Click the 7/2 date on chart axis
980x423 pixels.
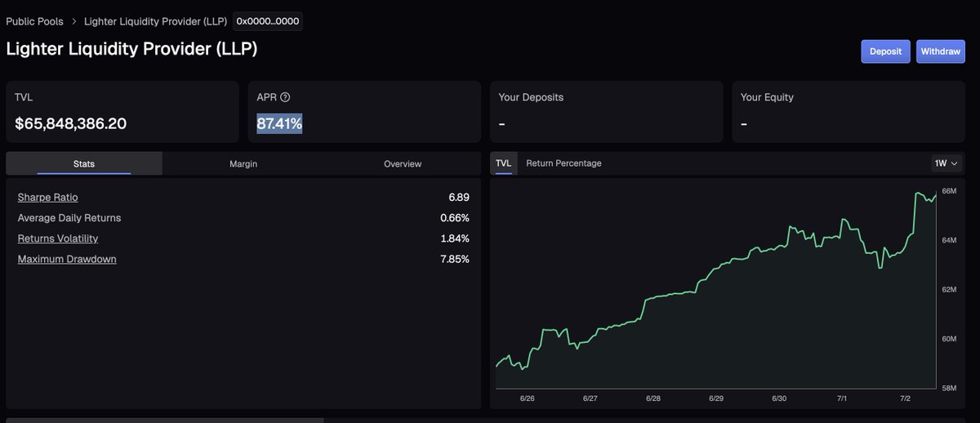[x=905, y=399]
